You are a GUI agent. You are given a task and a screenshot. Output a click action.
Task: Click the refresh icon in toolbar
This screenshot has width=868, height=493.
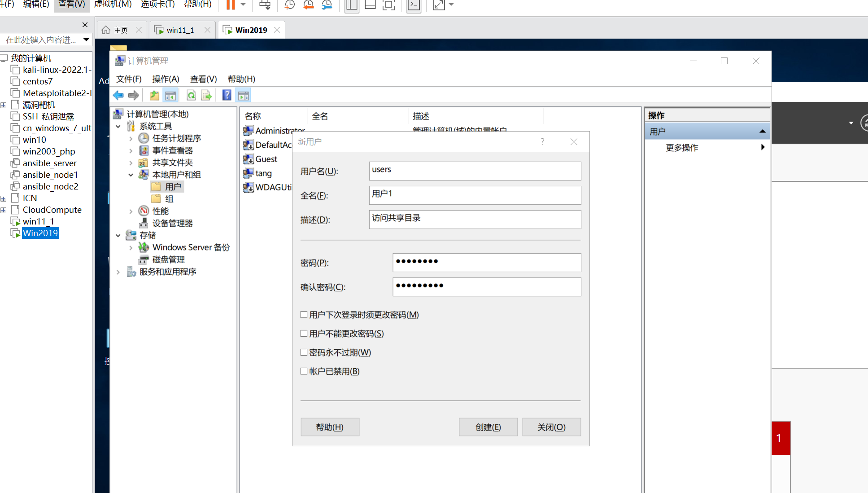coord(191,95)
